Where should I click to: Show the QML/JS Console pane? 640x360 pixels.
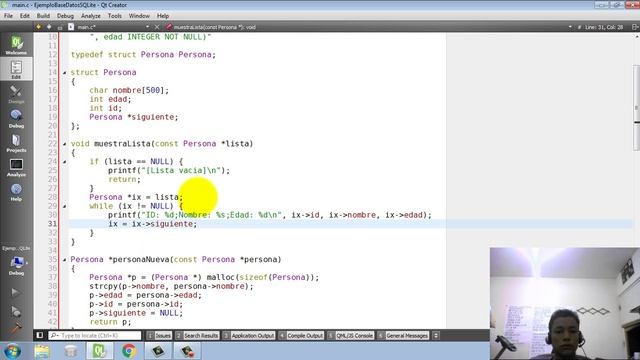pyautogui.click(x=351, y=336)
